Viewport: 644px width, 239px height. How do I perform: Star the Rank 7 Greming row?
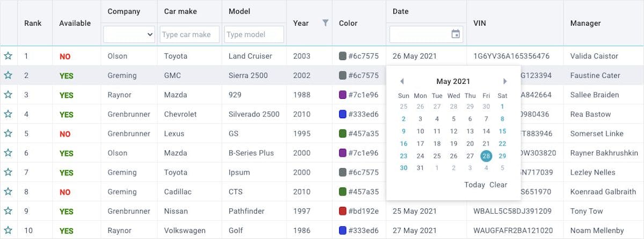8,172
